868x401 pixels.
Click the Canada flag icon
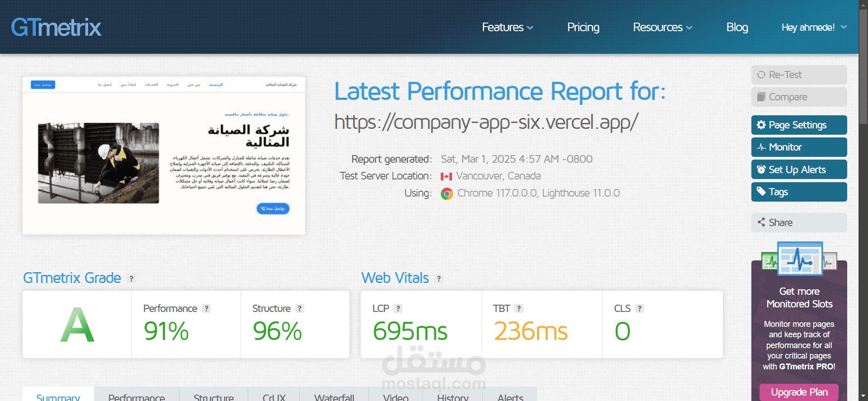[446, 176]
